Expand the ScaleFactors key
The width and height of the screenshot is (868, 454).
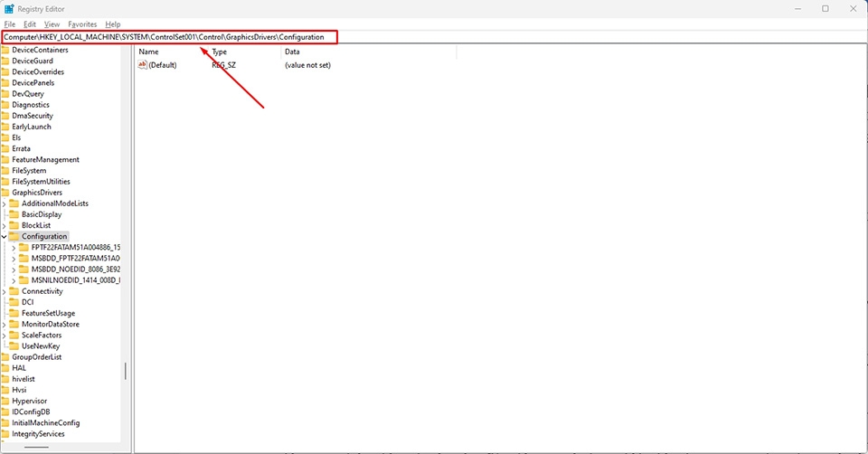click(5, 336)
